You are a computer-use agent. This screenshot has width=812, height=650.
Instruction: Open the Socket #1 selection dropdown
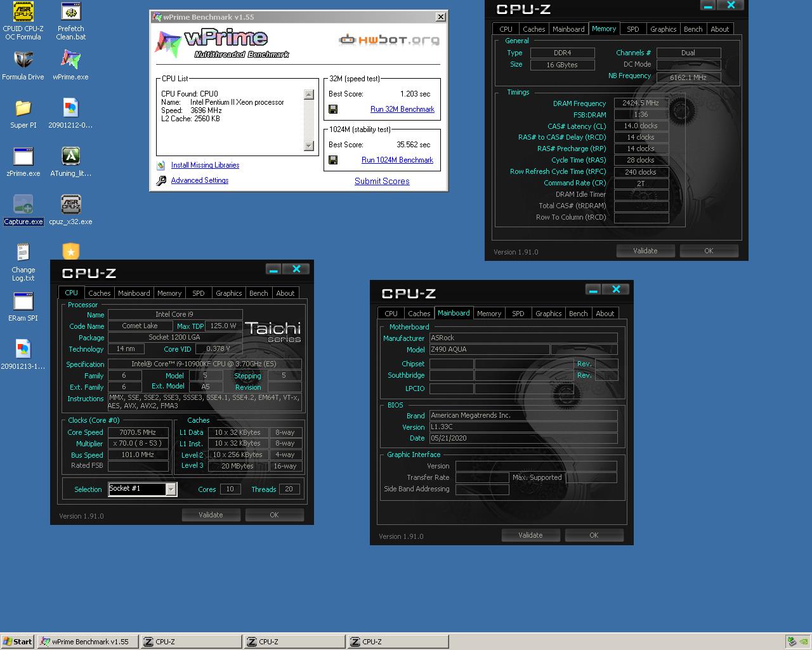(170, 489)
